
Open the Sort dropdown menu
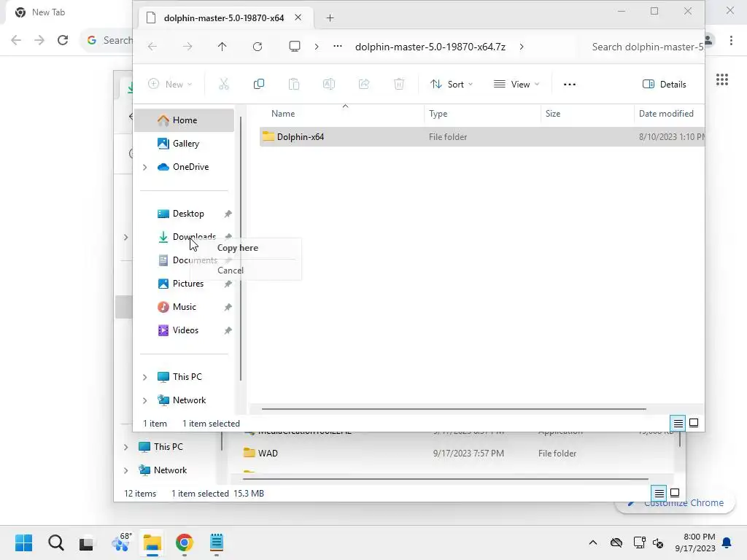click(x=452, y=85)
